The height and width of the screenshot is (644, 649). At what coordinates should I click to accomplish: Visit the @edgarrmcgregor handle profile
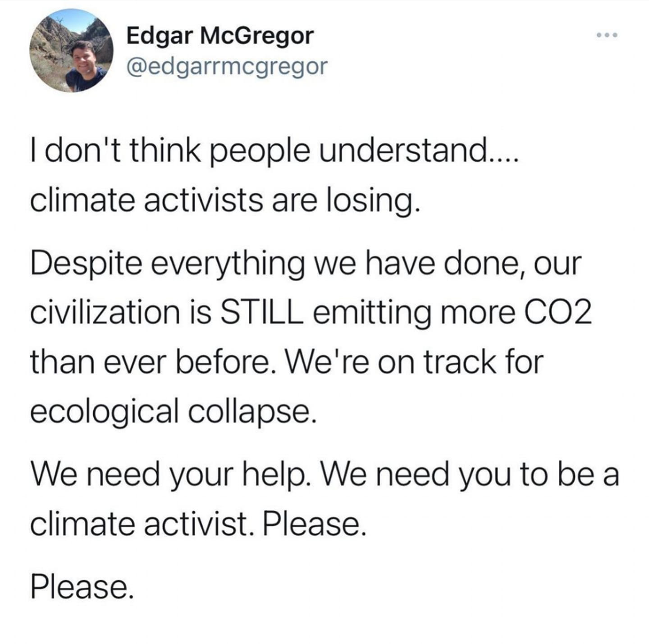[227, 67]
